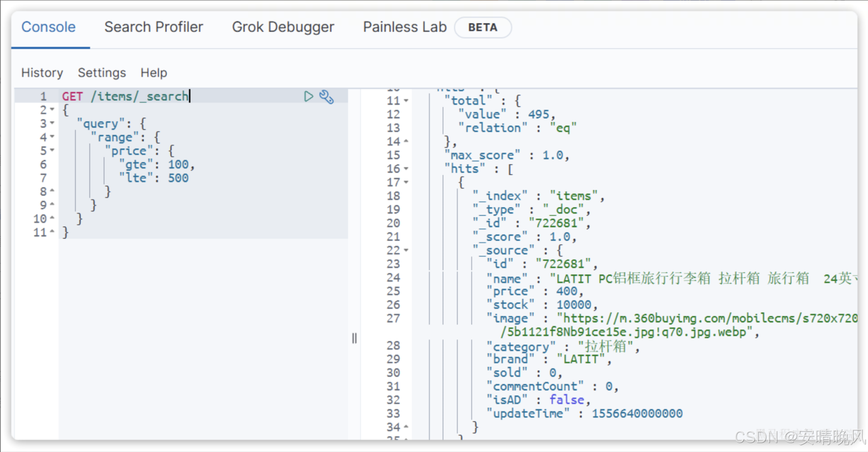The image size is (868, 452).
Task: Open the Grok Debugger tab
Action: [x=283, y=27]
